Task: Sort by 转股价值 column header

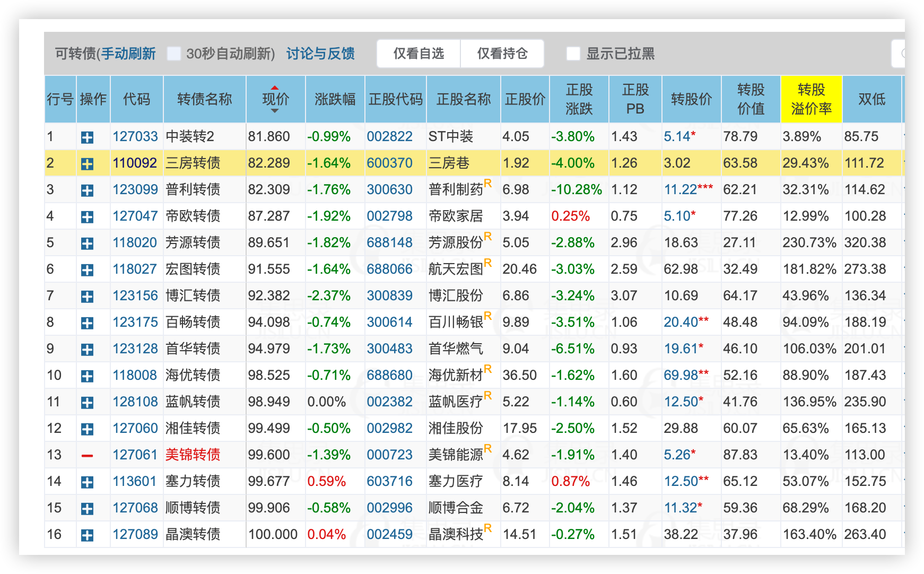Action: tap(751, 99)
